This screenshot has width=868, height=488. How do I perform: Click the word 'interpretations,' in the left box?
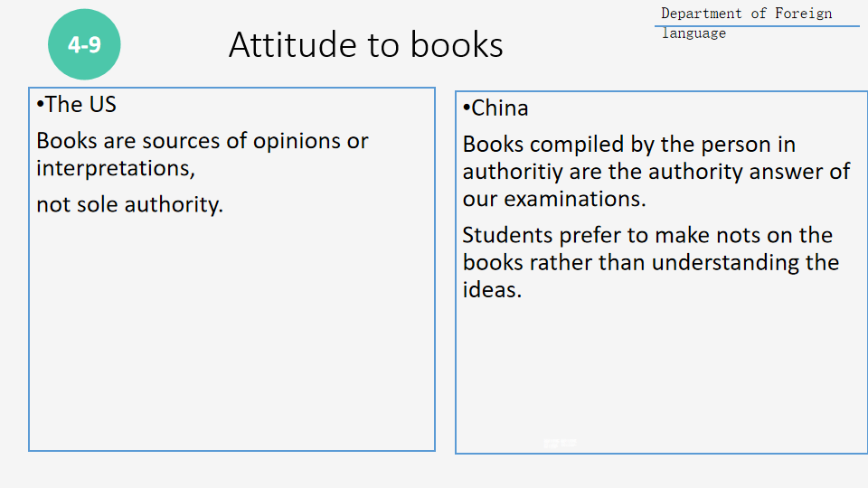pyautogui.click(x=116, y=168)
